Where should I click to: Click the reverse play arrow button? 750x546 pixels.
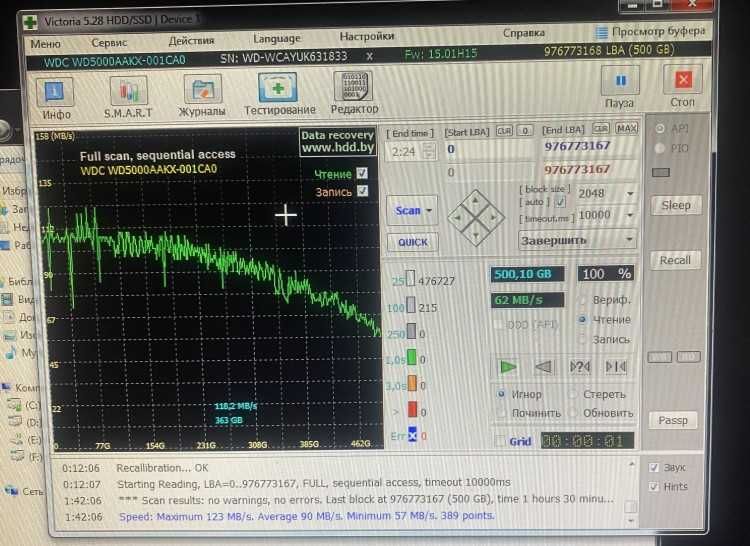(x=544, y=367)
